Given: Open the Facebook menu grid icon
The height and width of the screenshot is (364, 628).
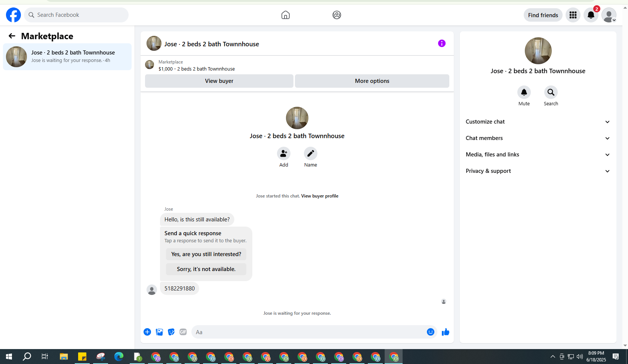Looking at the screenshot, I should click(573, 15).
